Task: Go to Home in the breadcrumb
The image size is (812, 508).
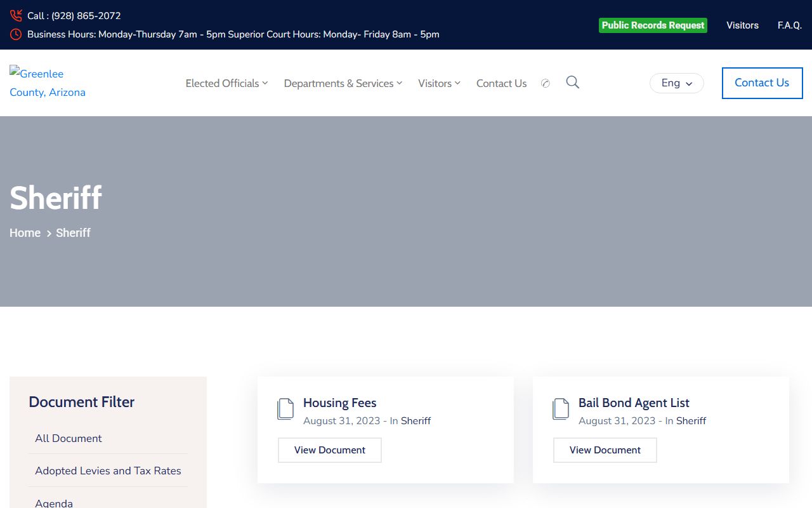Action: click(x=25, y=233)
